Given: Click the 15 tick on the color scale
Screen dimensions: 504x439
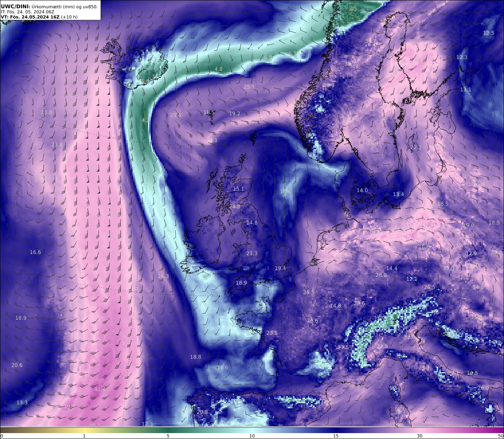Looking at the screenshot, I should coord(336,436).
